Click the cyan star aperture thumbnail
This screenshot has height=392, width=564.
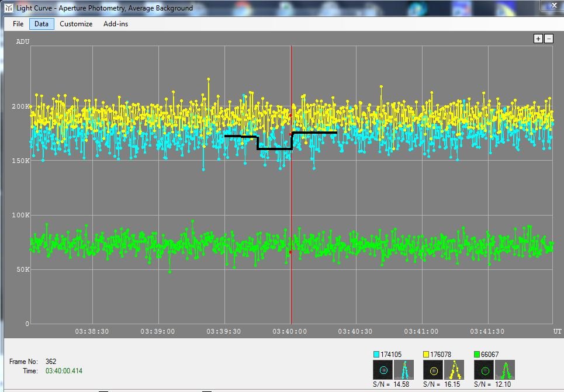click(383, 369)
